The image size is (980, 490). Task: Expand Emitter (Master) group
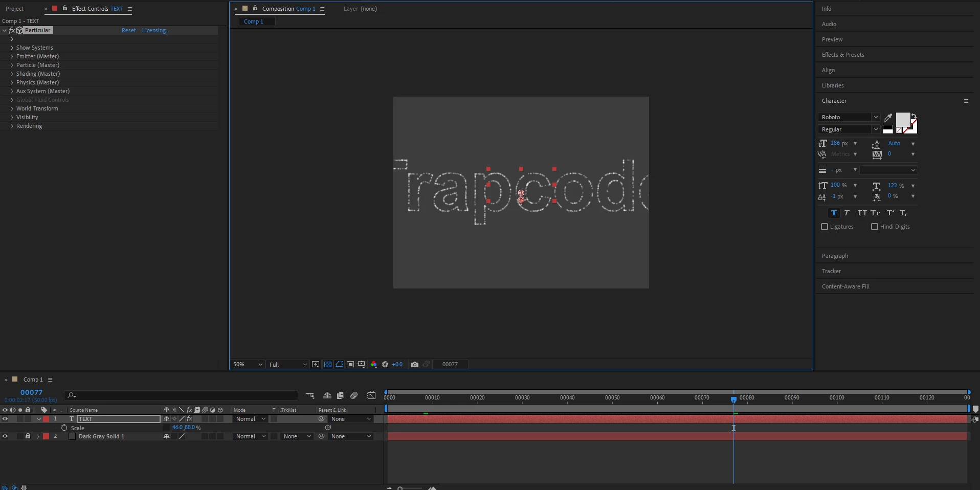pos(12,56)
